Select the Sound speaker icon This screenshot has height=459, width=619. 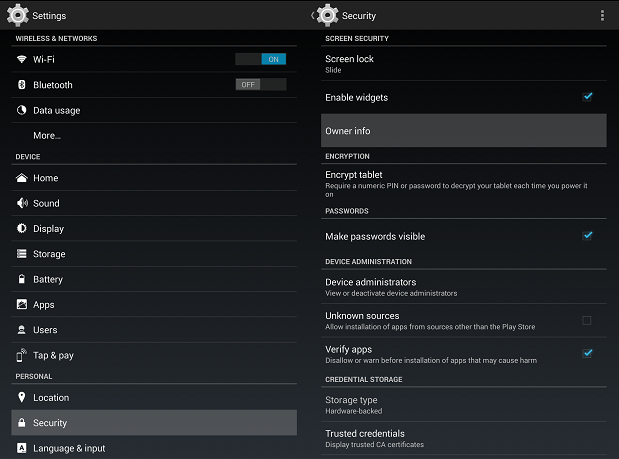pos(22,203)
